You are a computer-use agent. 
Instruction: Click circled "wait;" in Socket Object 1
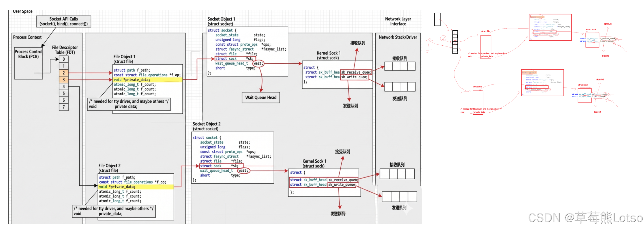tap(258, 63)
